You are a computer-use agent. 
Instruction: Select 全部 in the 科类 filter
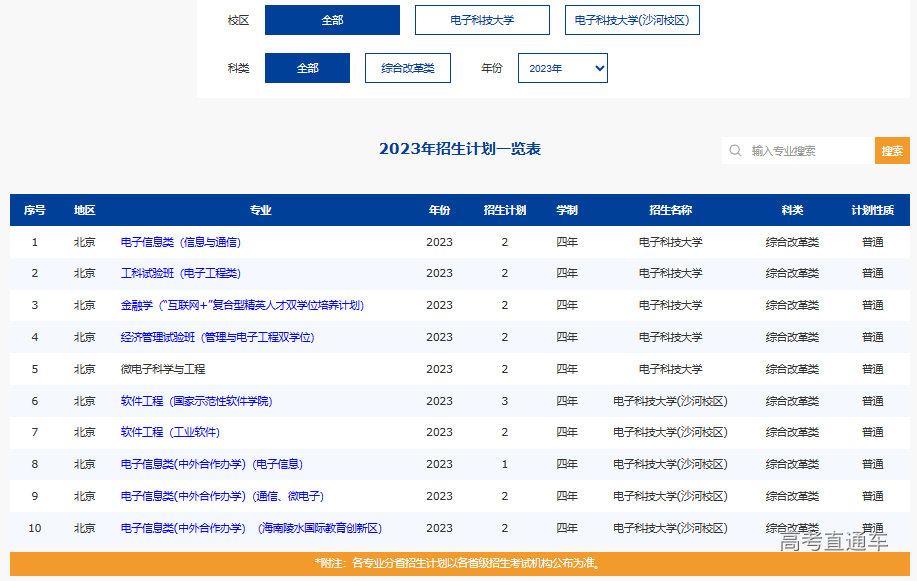[x=307, y=68]
